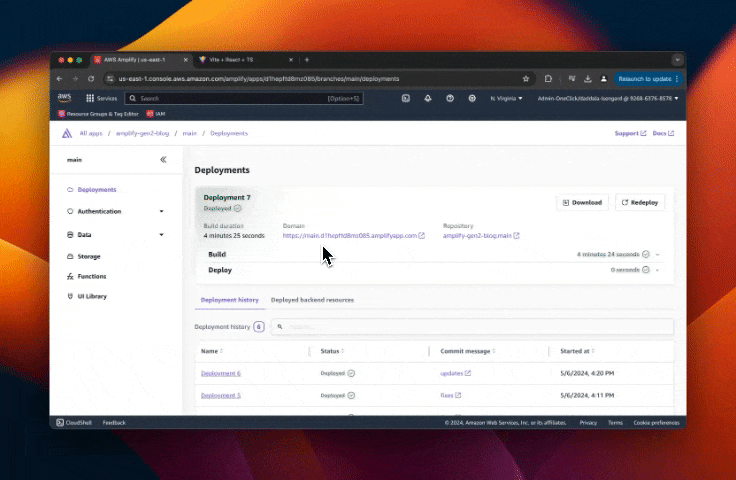
Task: Open the IAM shortcut
Action: pos(156,114)
